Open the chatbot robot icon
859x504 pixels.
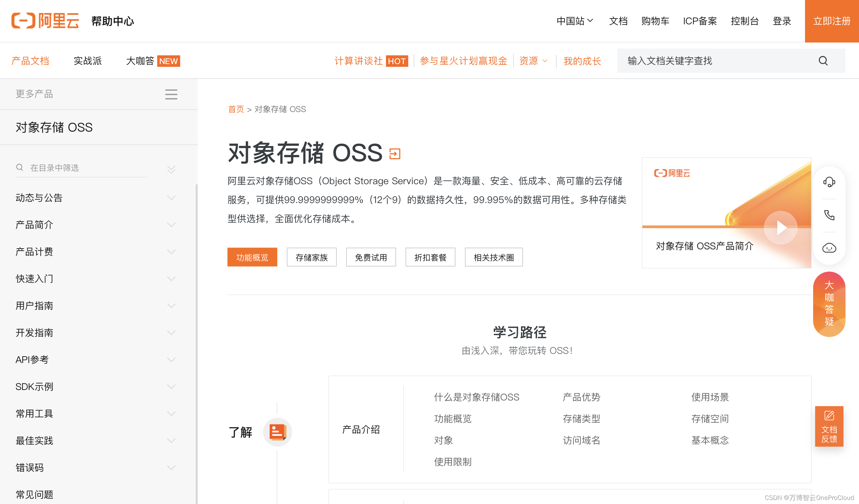[x=829, y=248]
